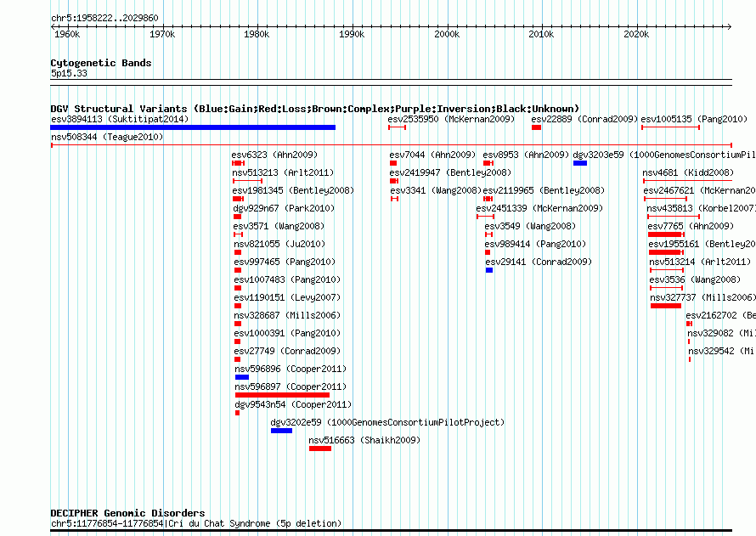The width and height of the screenshot is (756, 536).
Task: Click the dgv3203e59 variant label
Action: 664,155
